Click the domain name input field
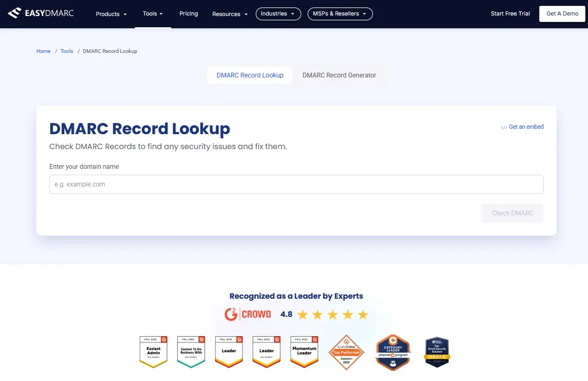This screenshot has height=381, width=588. [296, 184]
